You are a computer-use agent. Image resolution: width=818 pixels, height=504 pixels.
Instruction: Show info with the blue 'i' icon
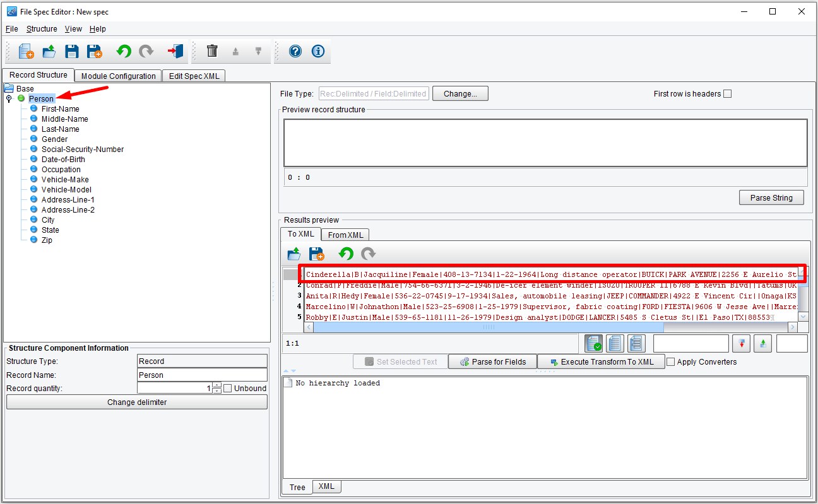point(318,51)
